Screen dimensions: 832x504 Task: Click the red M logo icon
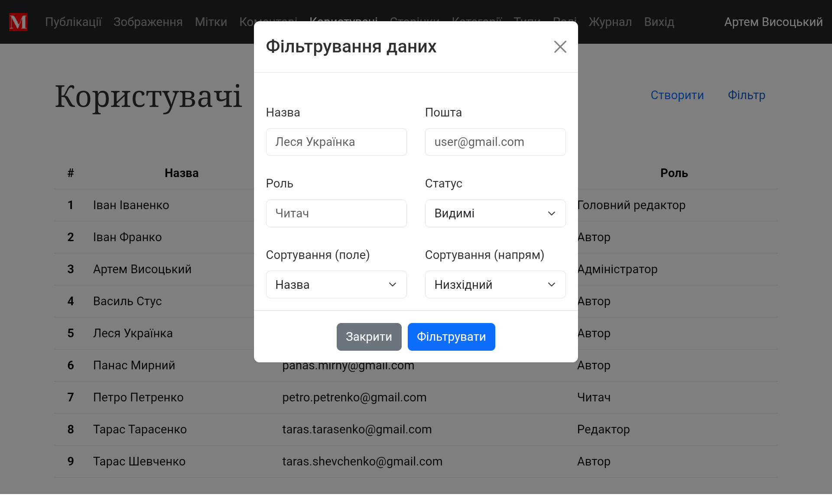[18, 22]
